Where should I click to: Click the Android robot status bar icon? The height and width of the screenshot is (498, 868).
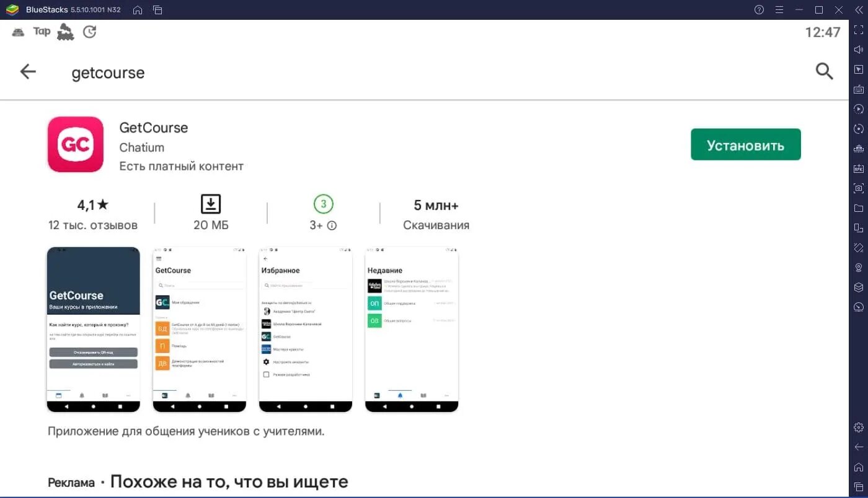18,32
